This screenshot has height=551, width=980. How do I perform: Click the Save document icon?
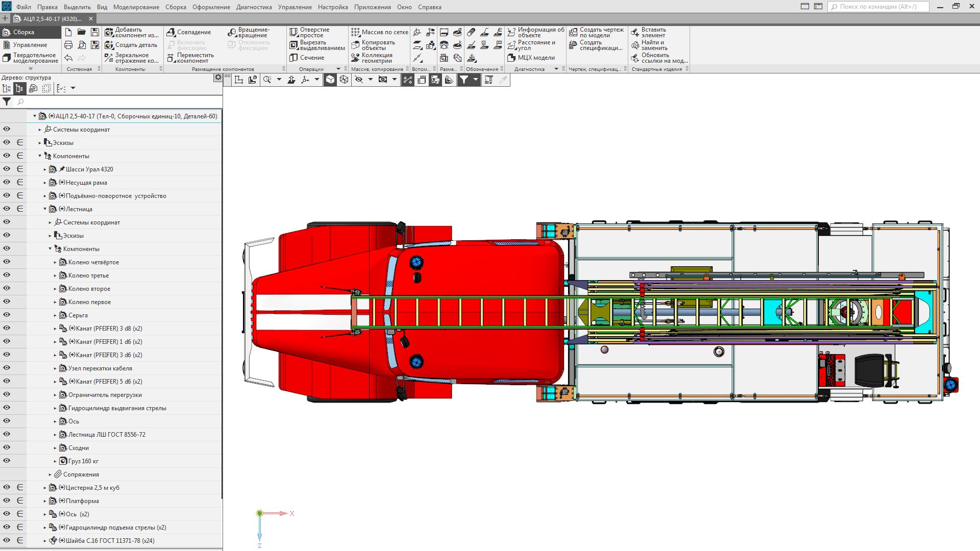(x=95, y=32)
